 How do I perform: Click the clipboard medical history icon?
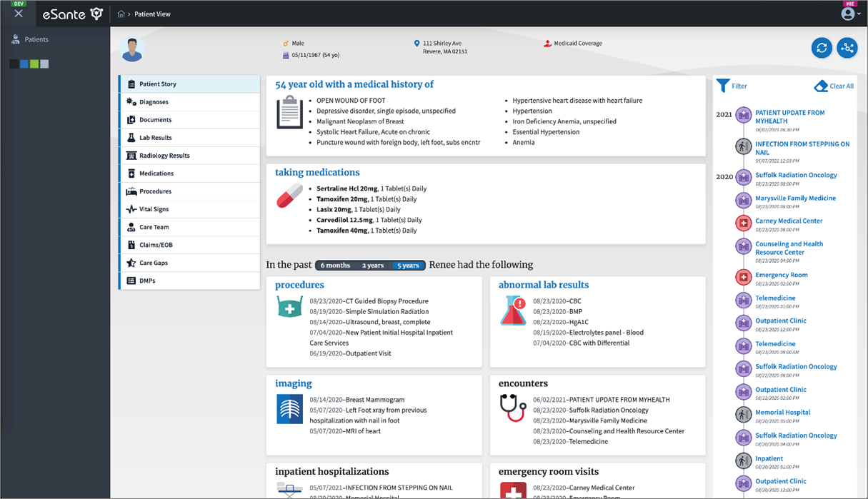(x=289, y=114)
